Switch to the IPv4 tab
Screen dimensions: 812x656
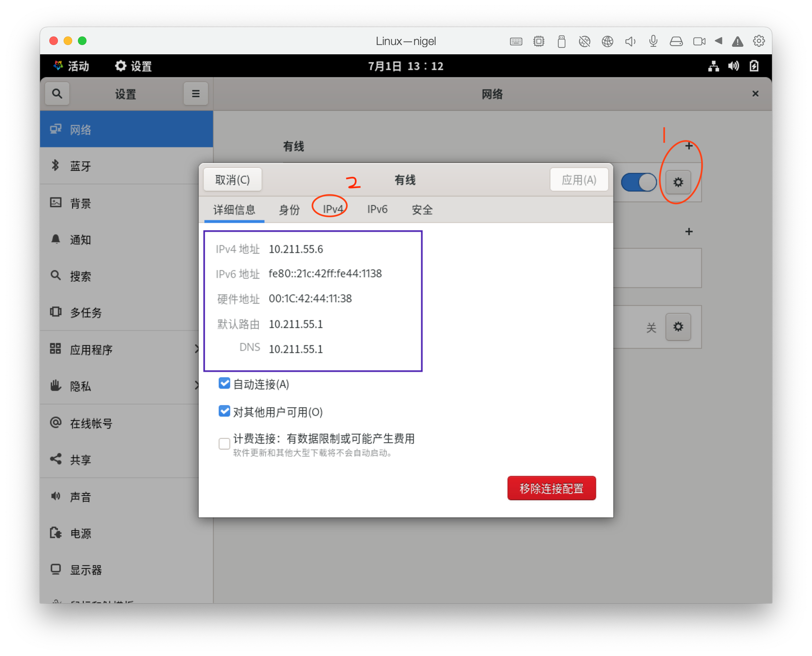[x=333, y=209]
